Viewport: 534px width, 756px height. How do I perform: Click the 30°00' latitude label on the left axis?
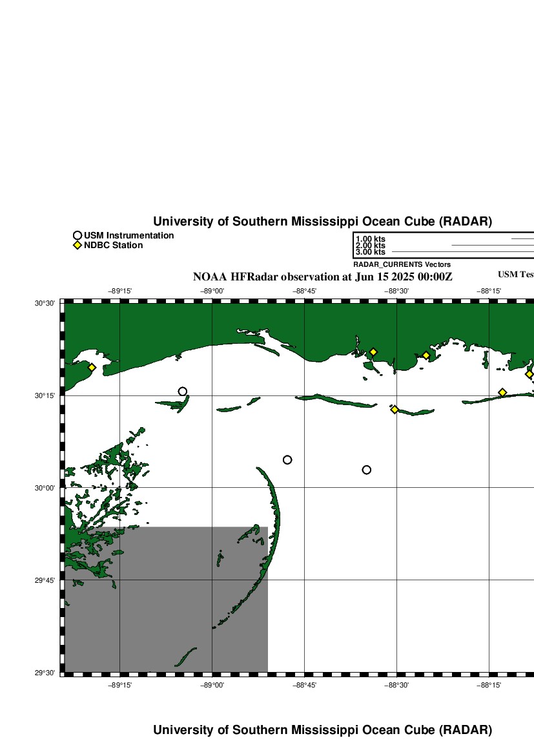pos(44,488)
